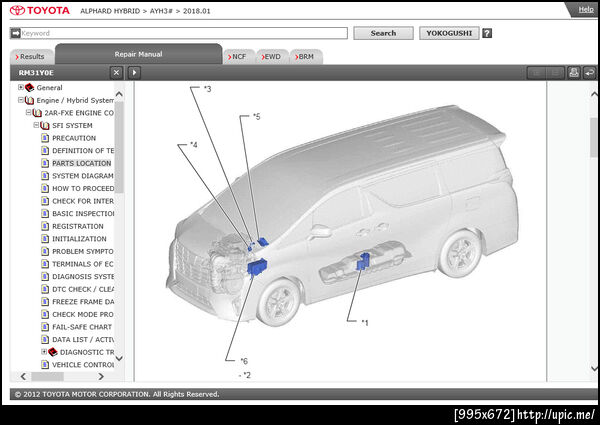Viewport: 600px width, 425px height.
Task: Click the second greyed toolbar button
Action: (x=555, y=73)
